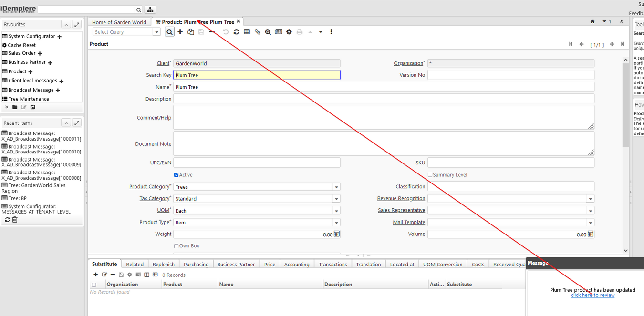Switch to the Purchasing tab
Screen dimensions: 644x316
[x=196, y=265]
